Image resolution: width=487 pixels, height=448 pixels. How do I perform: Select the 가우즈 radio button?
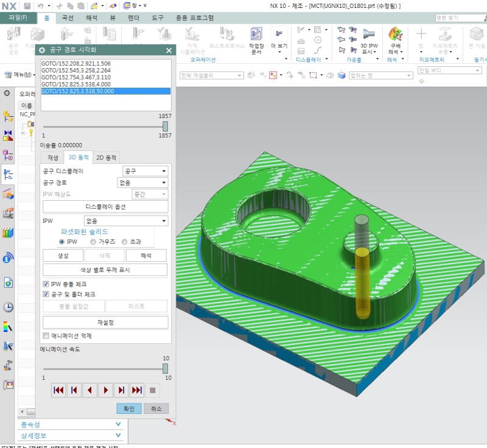click(x=93, y=242)
